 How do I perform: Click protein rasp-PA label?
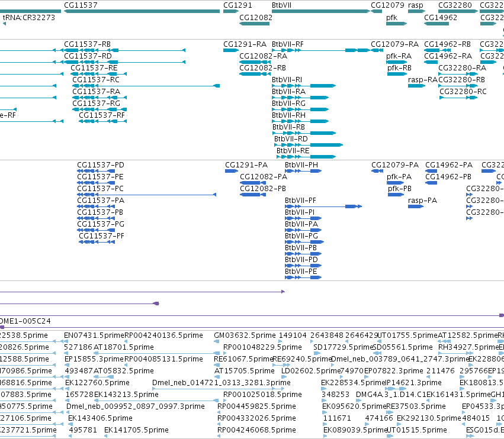point(423,201)
